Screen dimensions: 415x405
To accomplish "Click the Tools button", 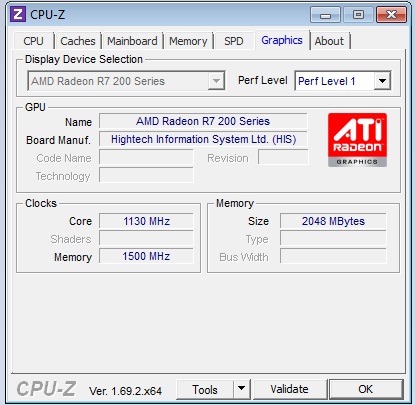I will [205, 389].
